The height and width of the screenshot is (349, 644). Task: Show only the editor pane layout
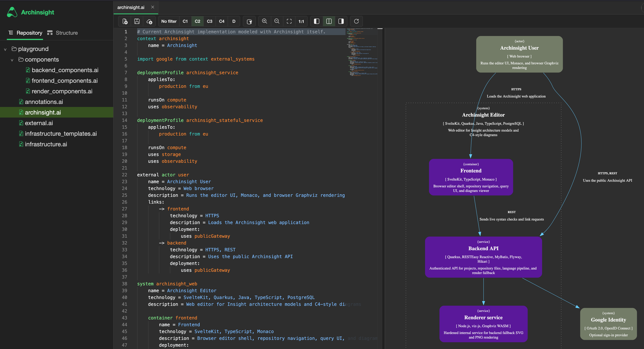pos(317,21)
